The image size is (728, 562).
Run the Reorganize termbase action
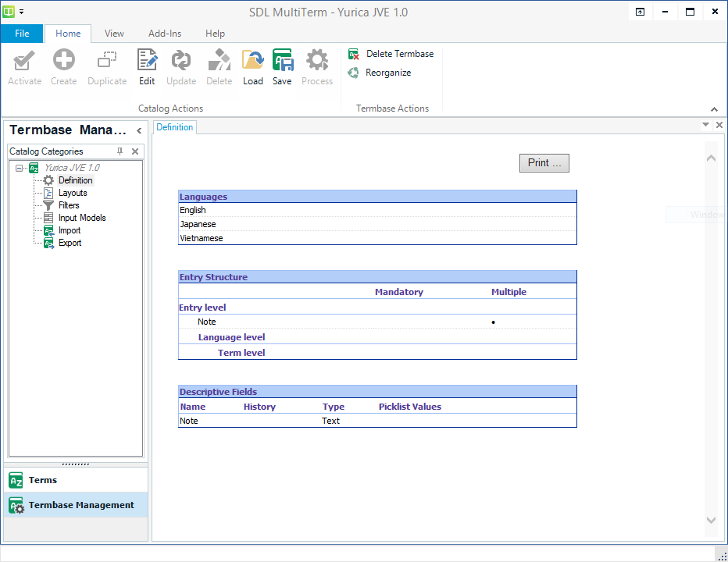387,73
